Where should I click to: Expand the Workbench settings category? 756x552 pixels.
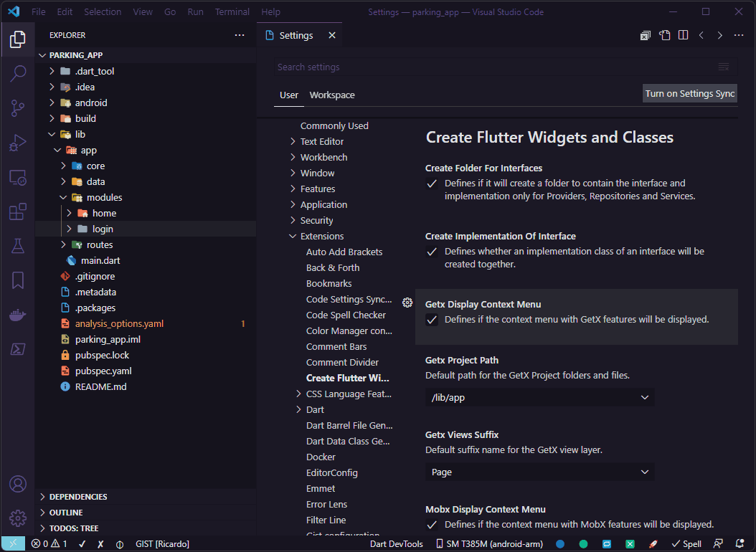pos(293,158)
